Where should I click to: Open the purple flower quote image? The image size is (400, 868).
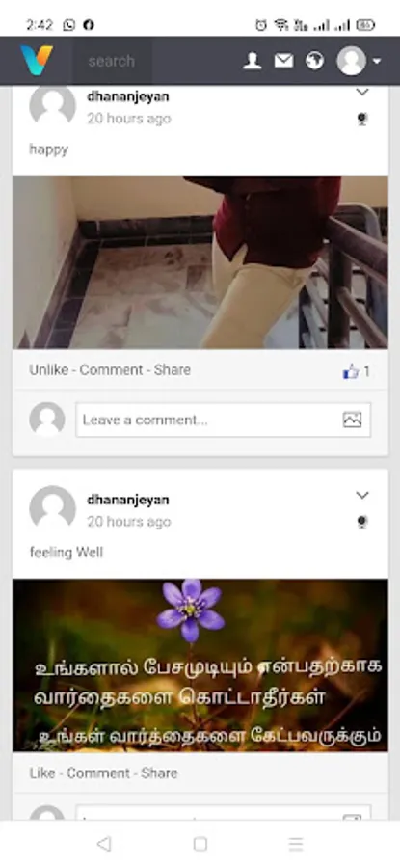pyautogui.click(x=200, y=665)
